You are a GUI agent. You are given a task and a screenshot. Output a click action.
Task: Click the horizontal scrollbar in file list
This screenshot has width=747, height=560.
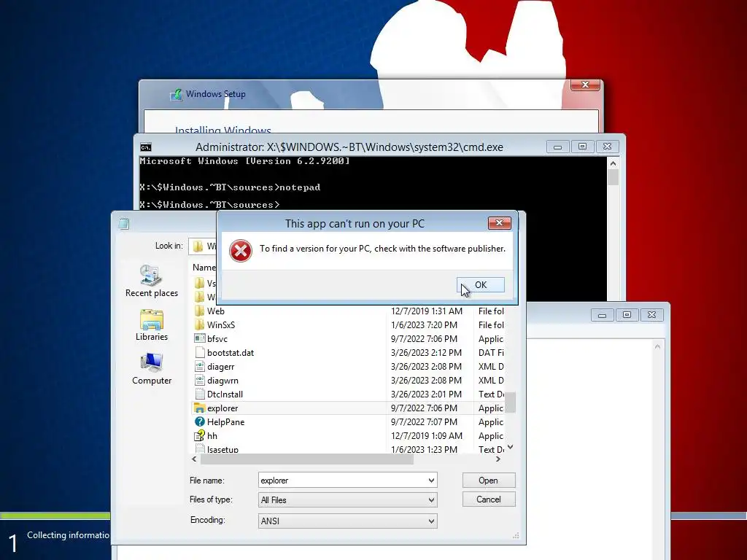coord(307,459)
